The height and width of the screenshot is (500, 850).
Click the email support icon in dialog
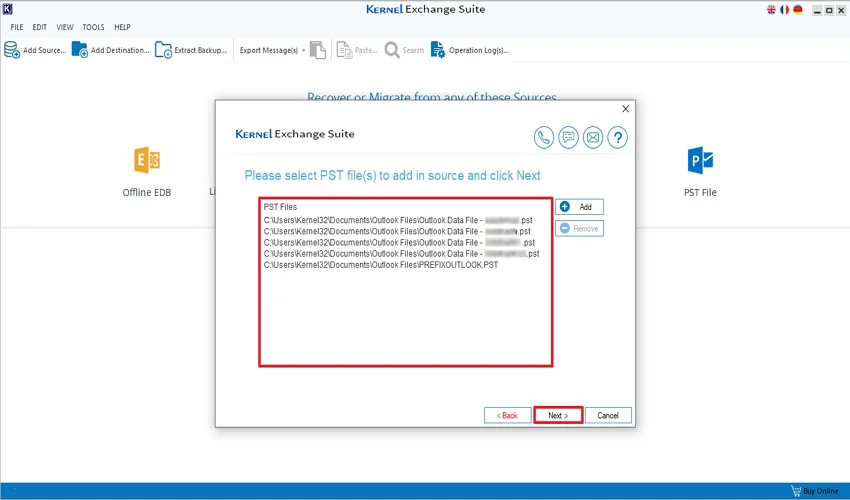[x=593, y=138]
